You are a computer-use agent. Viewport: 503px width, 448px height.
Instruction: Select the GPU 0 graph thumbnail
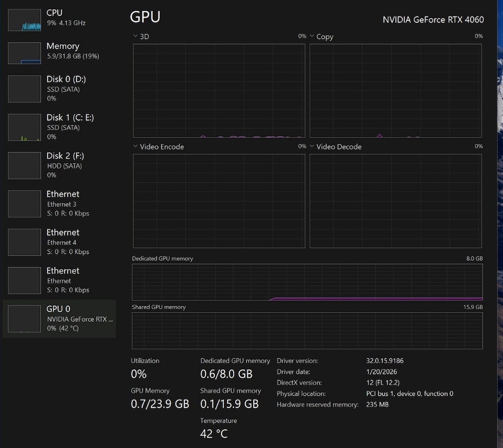tap(25, 319)
